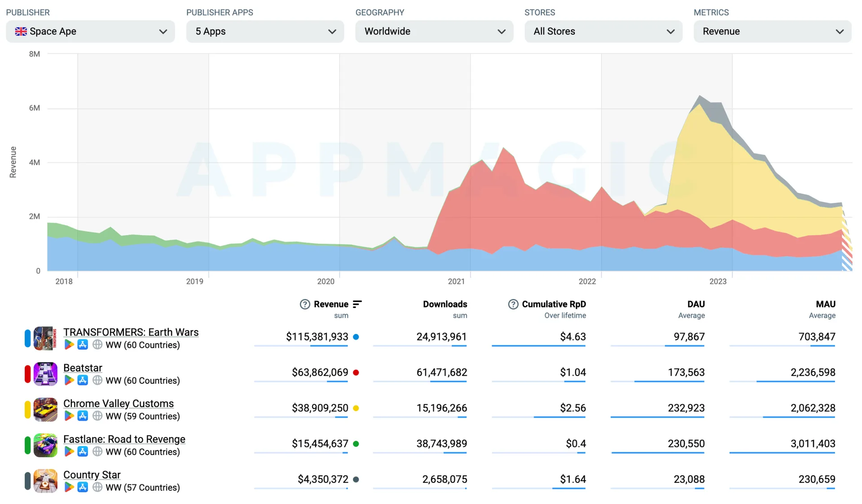Expand the 5 Apps dropdown
Viewport: 862px width, 504px height.
265,31
